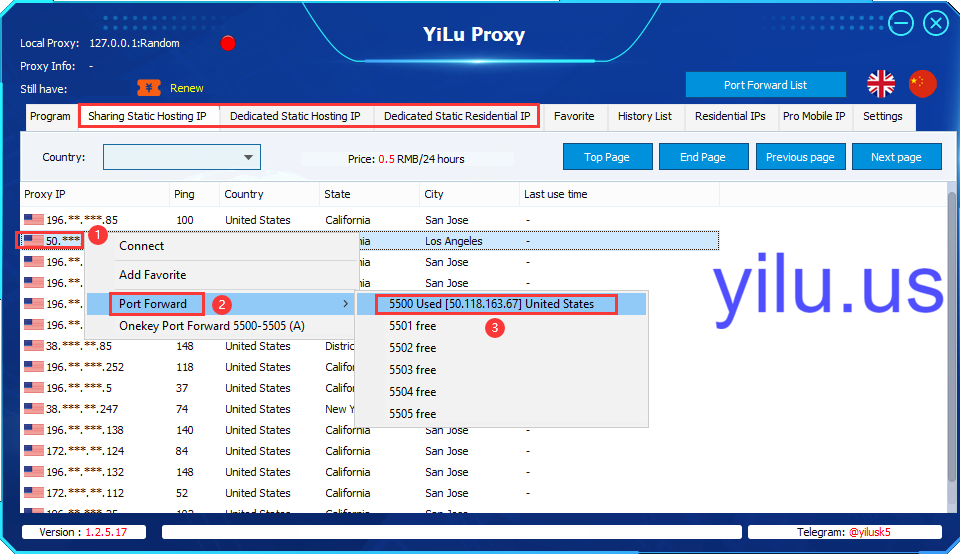Image resolution: width=960 pixels, height=554 pixels.
Task: Click US flag of 196.**.***.132 row
Action: pos(34,471)
